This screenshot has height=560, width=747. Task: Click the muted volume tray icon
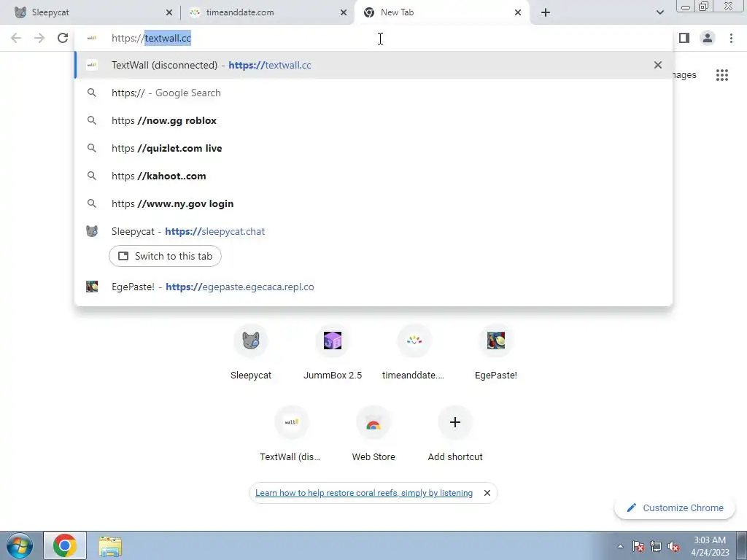[673, 546]
